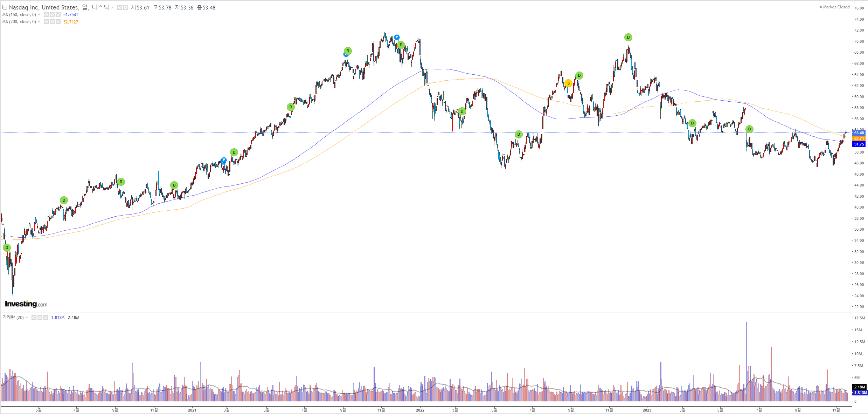Remove the 거래량 volume indicator

[46, 318]
